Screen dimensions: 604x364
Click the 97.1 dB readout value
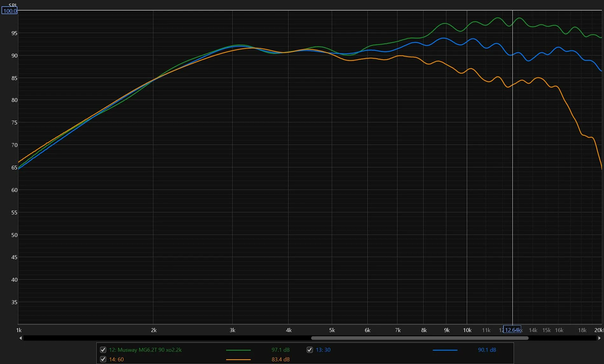pyautogui.click(x=280, y=350)
